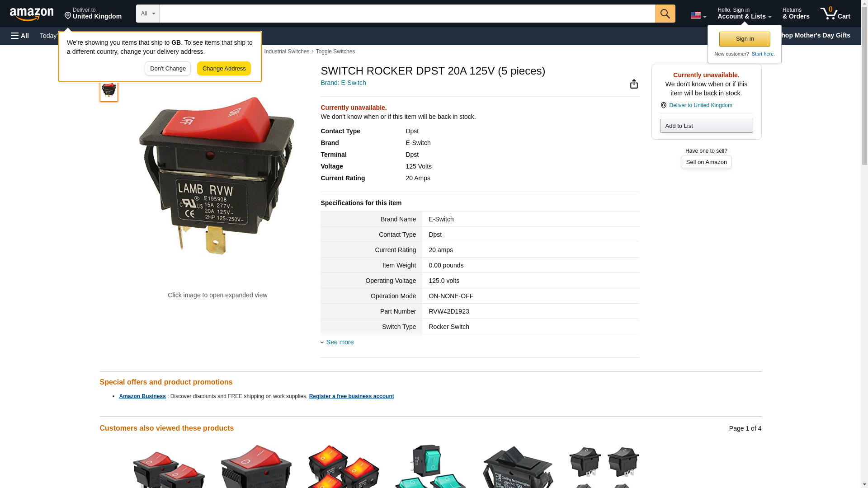Click Register a free business account link
868x488 pixels.
click(x=351, y=396)
